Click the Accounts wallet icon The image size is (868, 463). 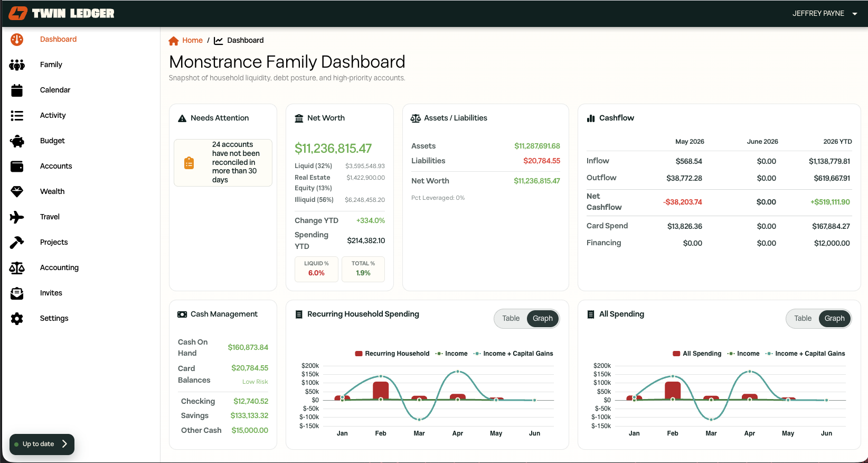(17, 166)
